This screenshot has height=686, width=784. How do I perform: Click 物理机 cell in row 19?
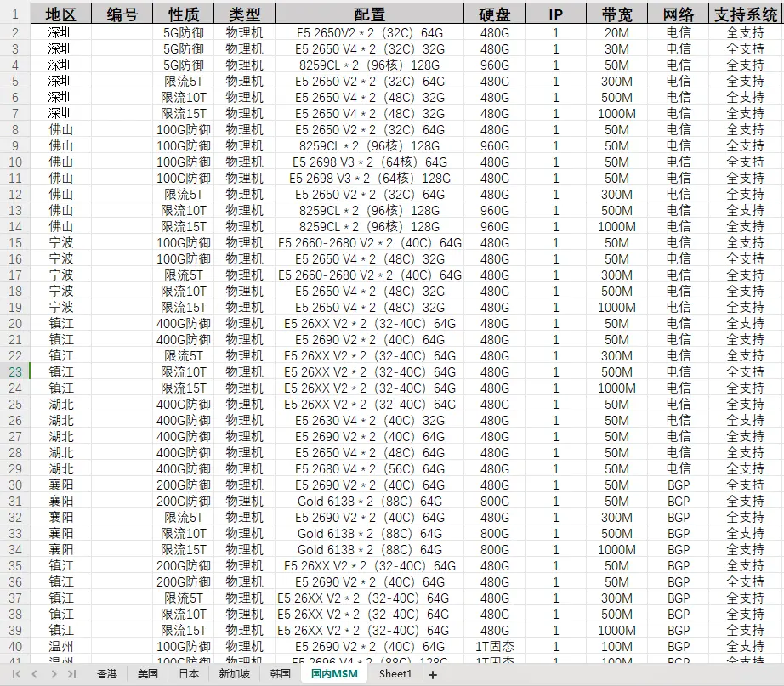pos(245,308)
